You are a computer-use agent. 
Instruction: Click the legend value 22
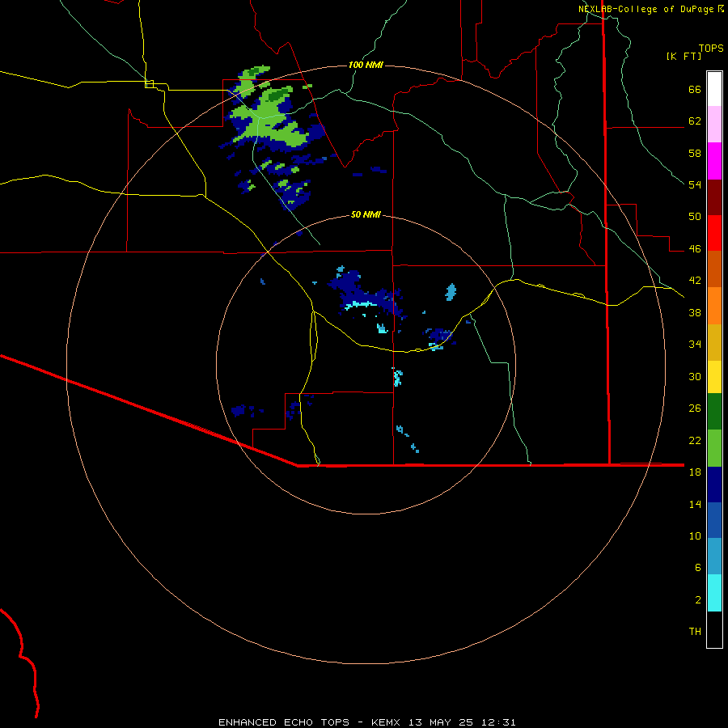tap(695, 440)
